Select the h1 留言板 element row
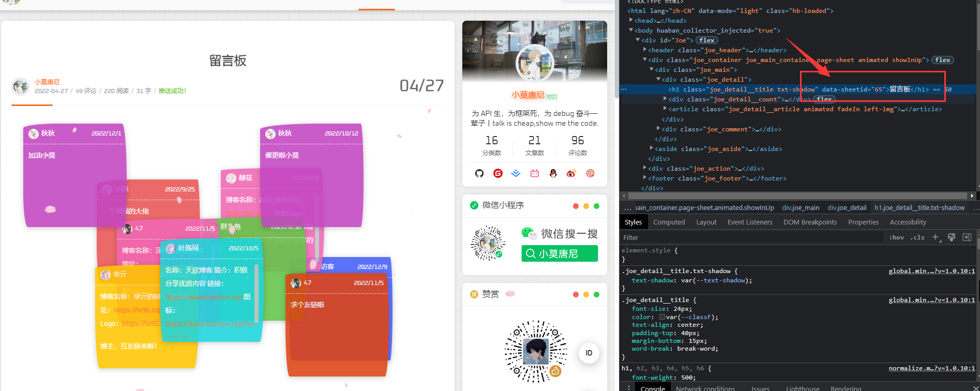 [x=797, y=89]
